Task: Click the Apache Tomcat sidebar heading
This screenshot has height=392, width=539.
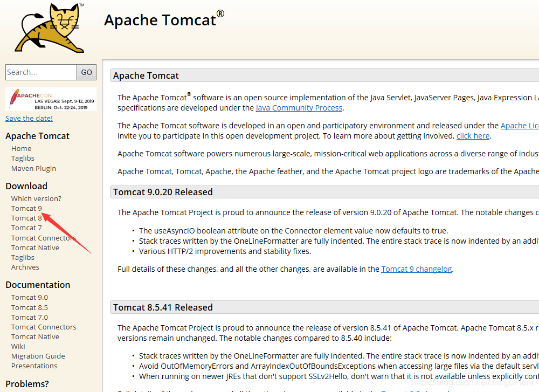Action: point(38,136)
